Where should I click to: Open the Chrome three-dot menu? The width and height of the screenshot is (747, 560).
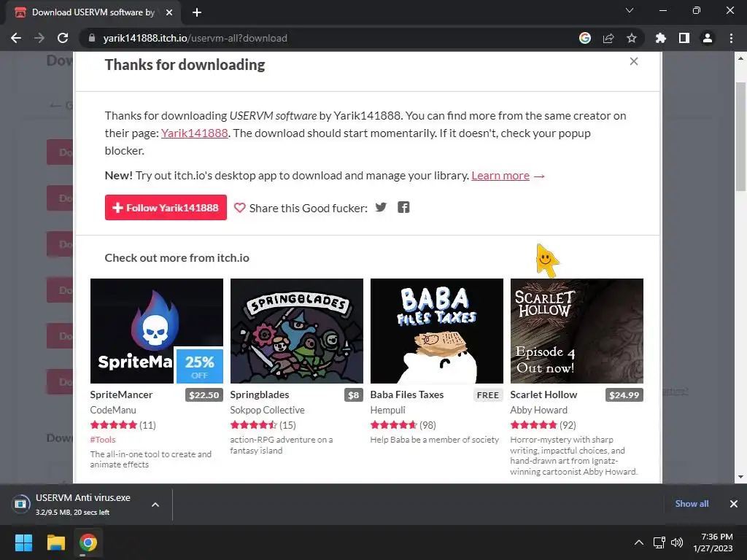tap(731, 38)
